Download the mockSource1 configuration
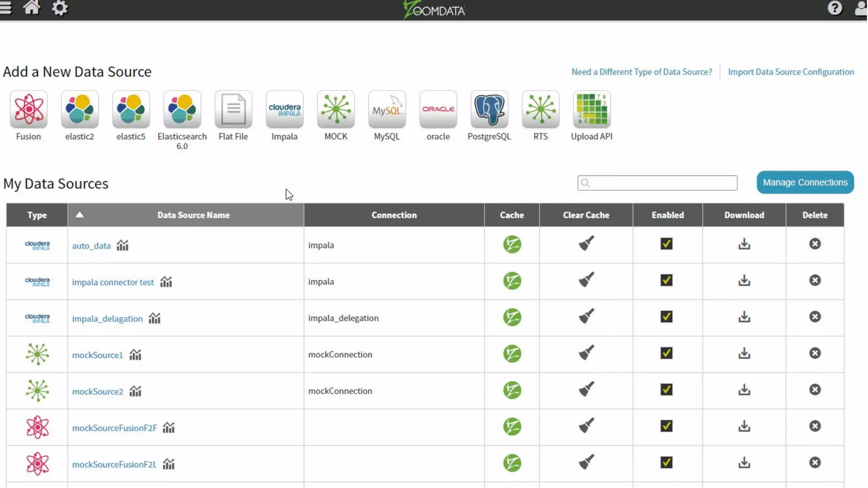 [x=744, y=353]
